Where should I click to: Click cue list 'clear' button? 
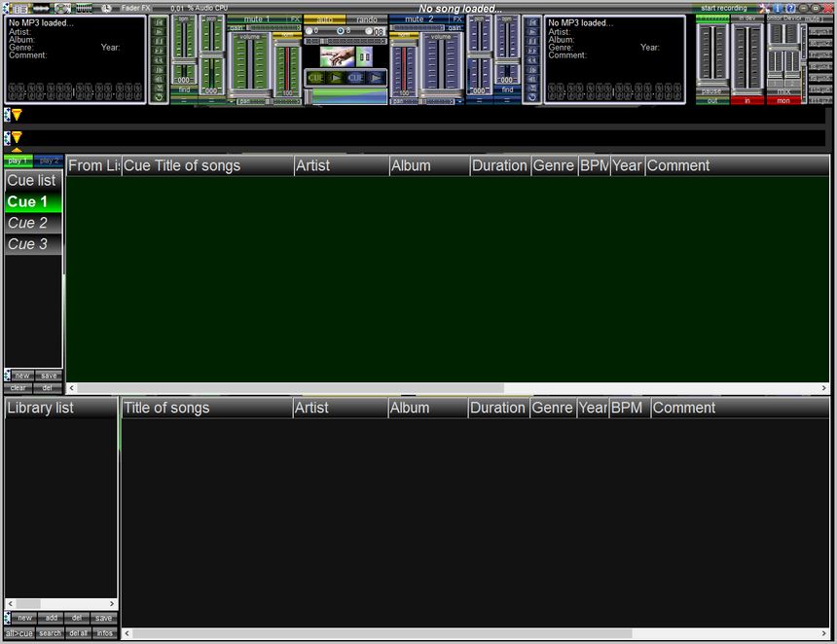18,388
